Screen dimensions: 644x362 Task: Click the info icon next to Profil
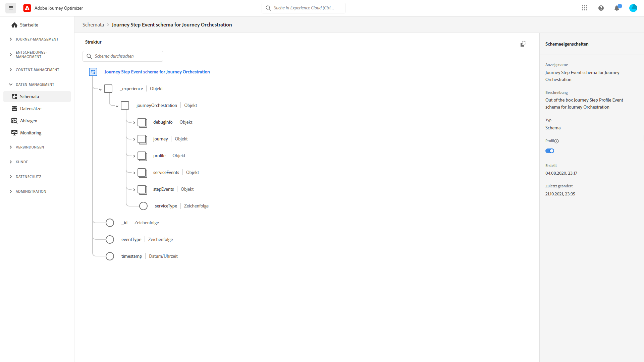556,141
